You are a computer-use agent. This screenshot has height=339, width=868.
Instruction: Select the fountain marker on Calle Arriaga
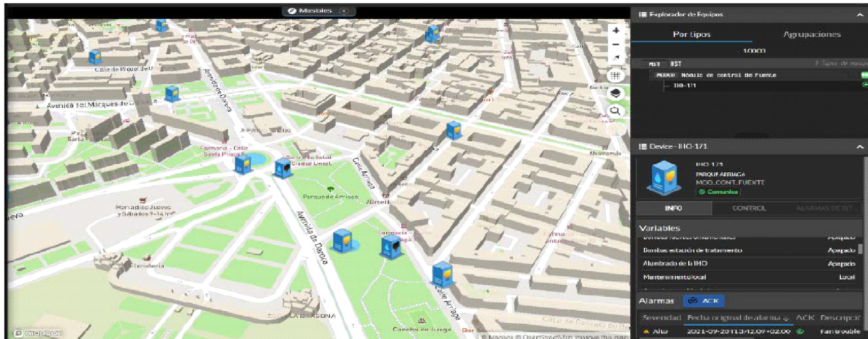(x=443, y=274)
